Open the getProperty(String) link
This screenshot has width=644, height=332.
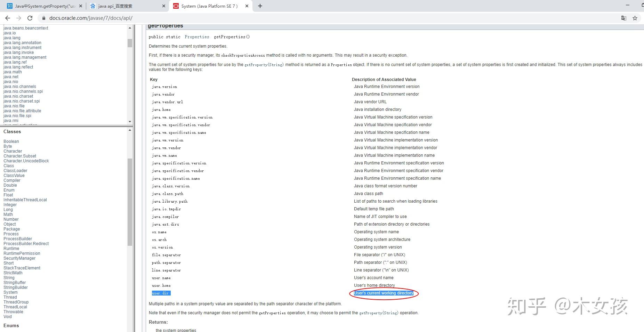[x=264, y=65]
